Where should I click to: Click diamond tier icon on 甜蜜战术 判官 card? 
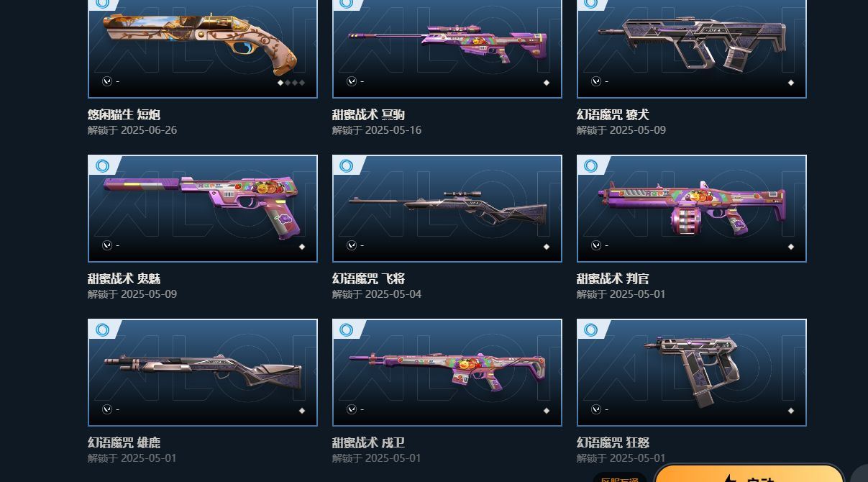[791, 247]
